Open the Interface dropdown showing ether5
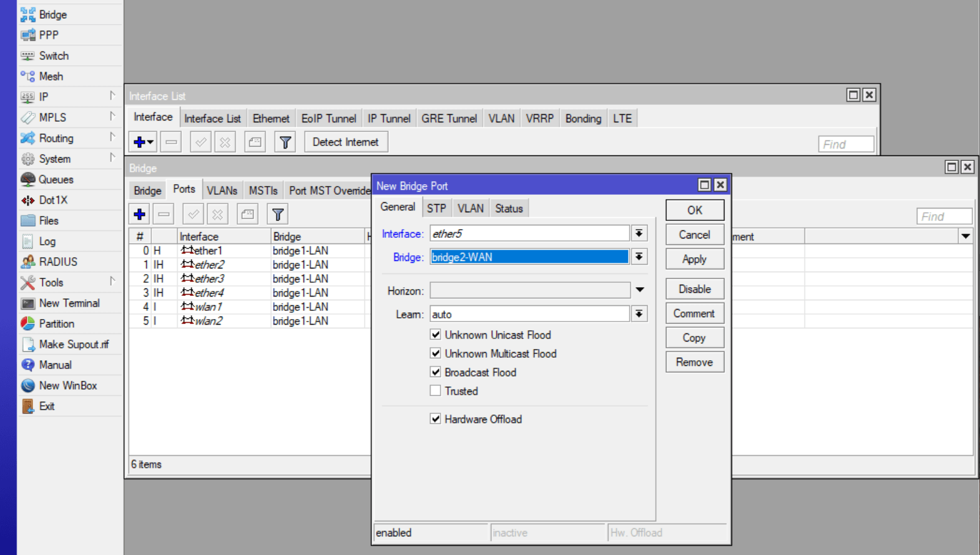 tap(639, 233)
